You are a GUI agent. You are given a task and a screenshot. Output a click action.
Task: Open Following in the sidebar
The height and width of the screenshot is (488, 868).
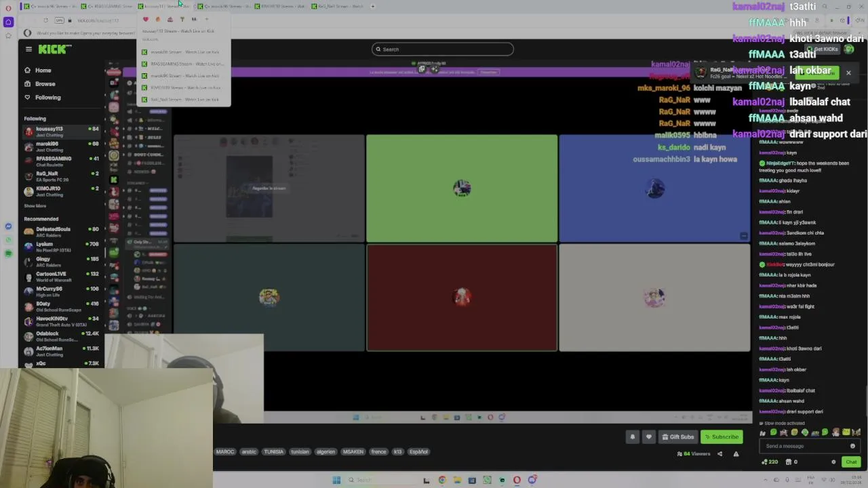click(x=47, y=98)
